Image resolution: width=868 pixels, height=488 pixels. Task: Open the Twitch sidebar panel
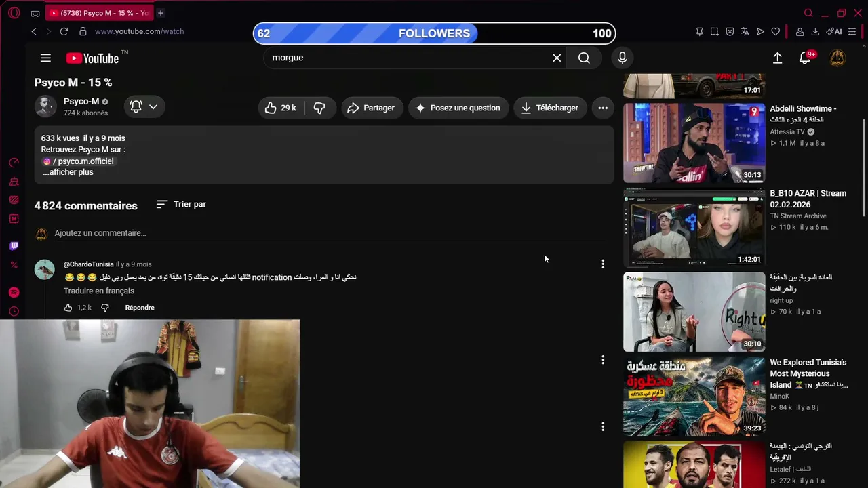14,245
